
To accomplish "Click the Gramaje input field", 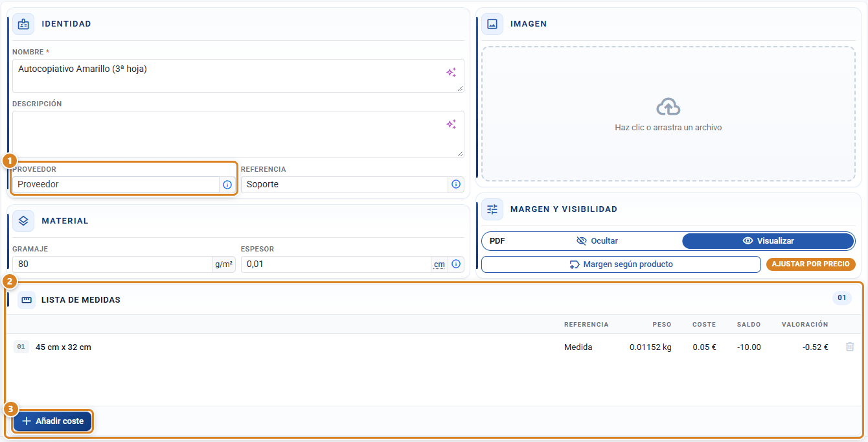I will click(x=113, y=264).
